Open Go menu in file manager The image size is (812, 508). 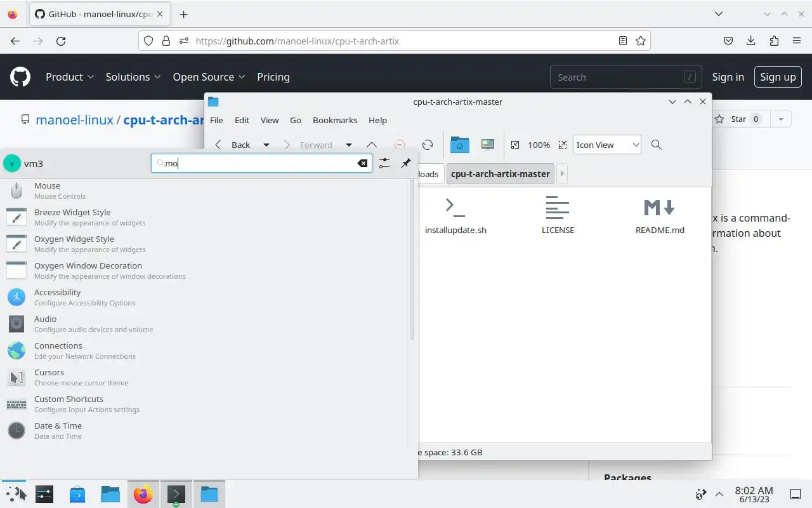296,120
